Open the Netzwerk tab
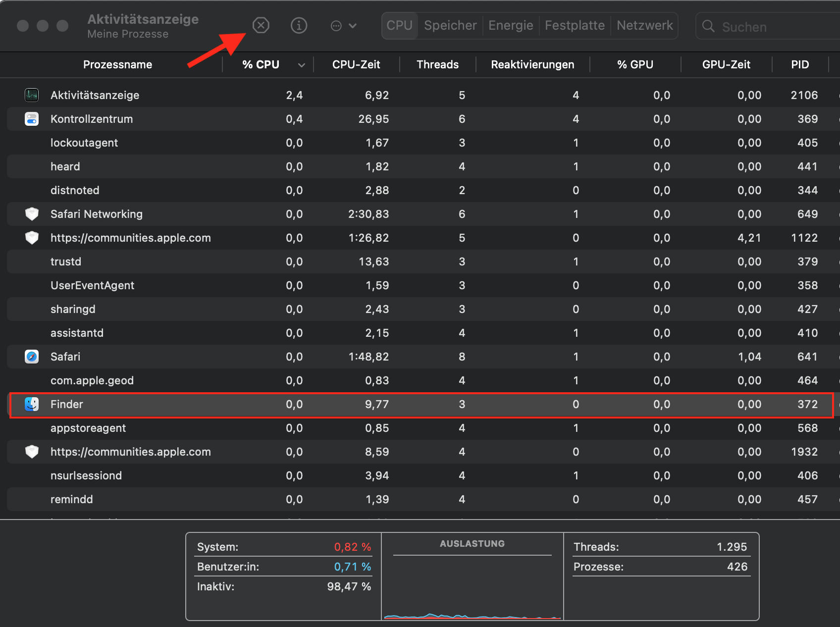Viewport: 840px width, 627px height. click(x=644, y=25)
